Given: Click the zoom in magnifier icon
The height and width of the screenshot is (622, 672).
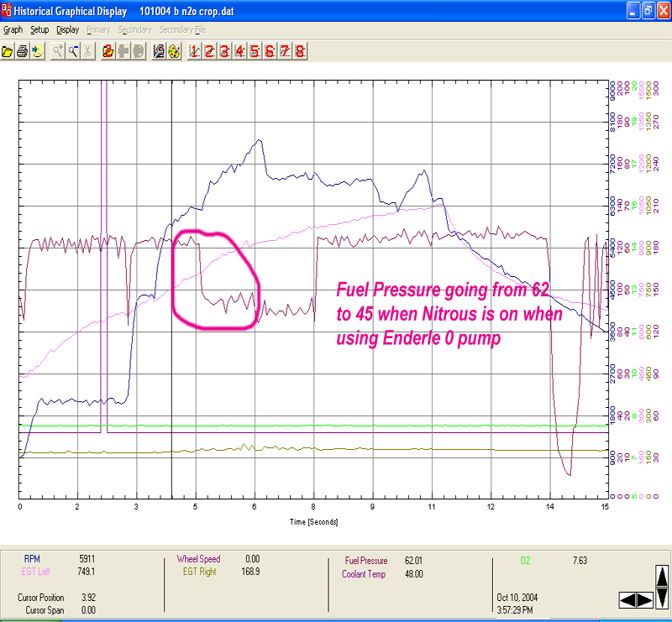Looking at the screenshot, I should pos(58,51).
